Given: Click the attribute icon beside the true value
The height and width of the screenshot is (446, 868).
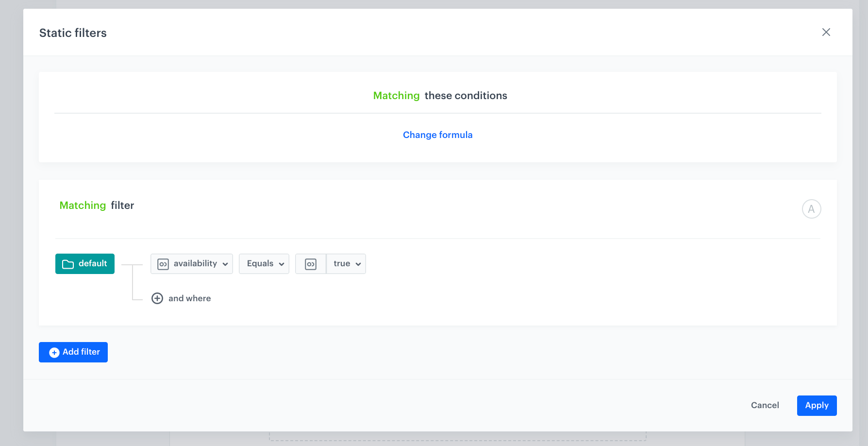Looking at the screenshot, I should pos(311,263).
